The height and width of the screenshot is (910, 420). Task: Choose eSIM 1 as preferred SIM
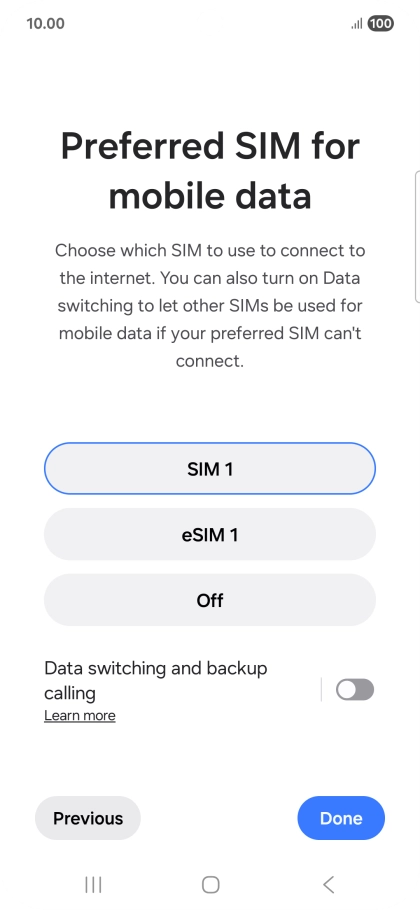point(210,535)
